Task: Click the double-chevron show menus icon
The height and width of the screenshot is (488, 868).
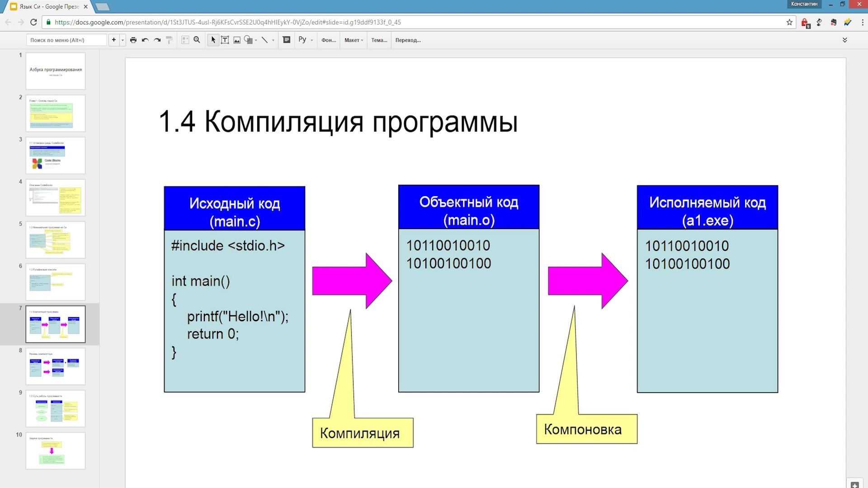Action: tap(844, 40)
